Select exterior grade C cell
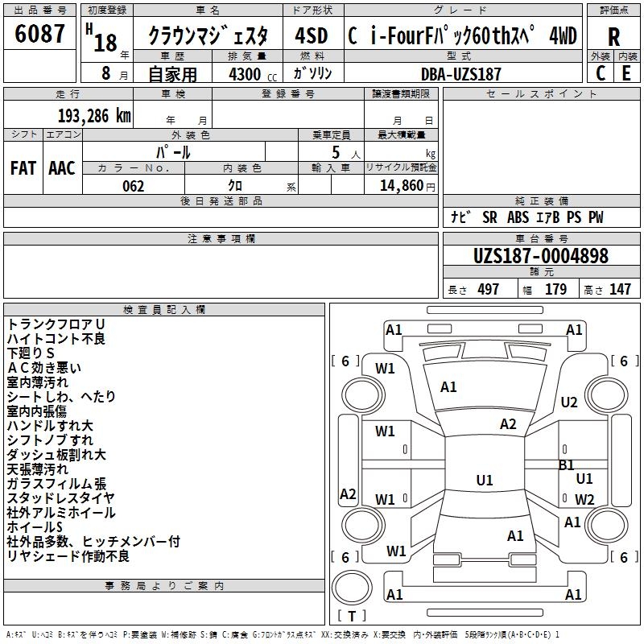This screenshot has width=644, height=644. 601,72
